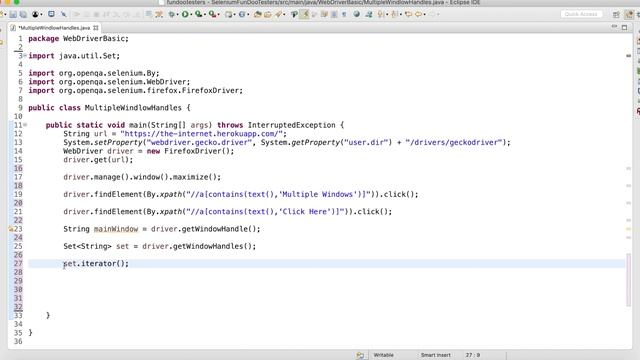Toggle Show Whitespace Characters icon
The height and width of the screenshot is (360, 640).
coord(344,14)
